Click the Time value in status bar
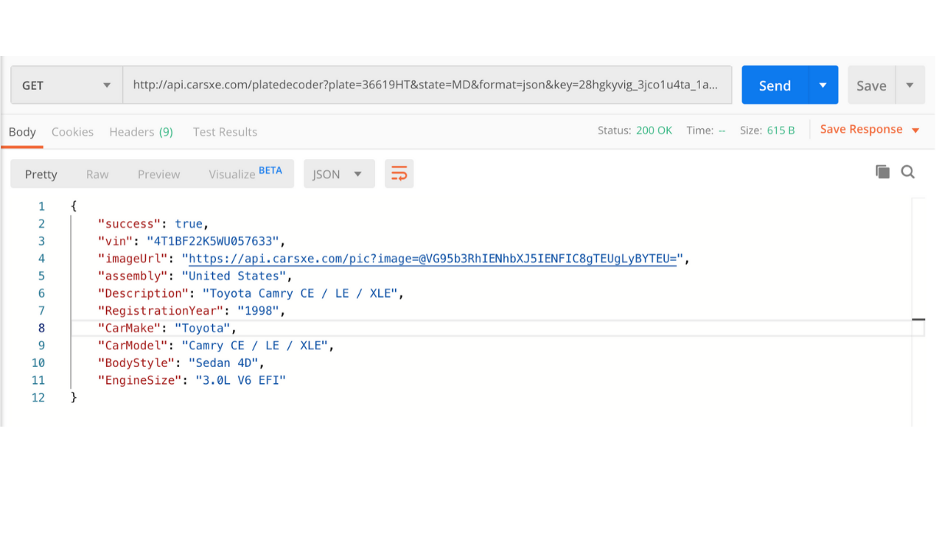Image resolution: width=936 pixels, height=560 pixels. 722,130
